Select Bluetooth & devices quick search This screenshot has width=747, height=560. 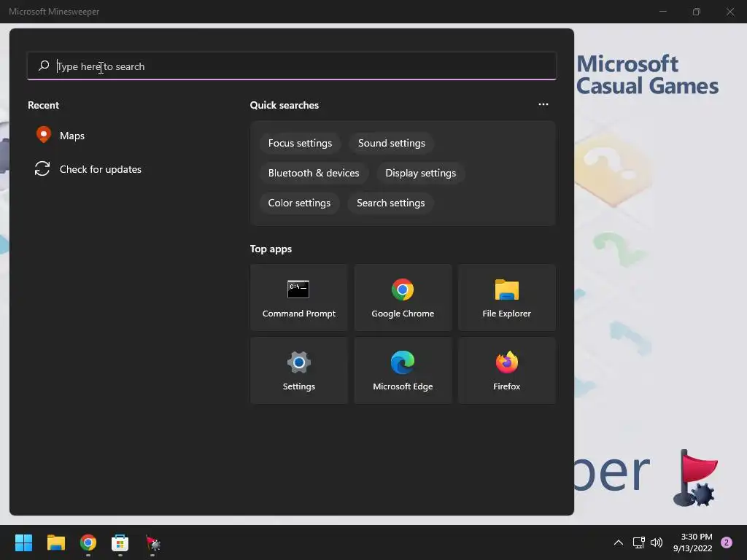314,174
